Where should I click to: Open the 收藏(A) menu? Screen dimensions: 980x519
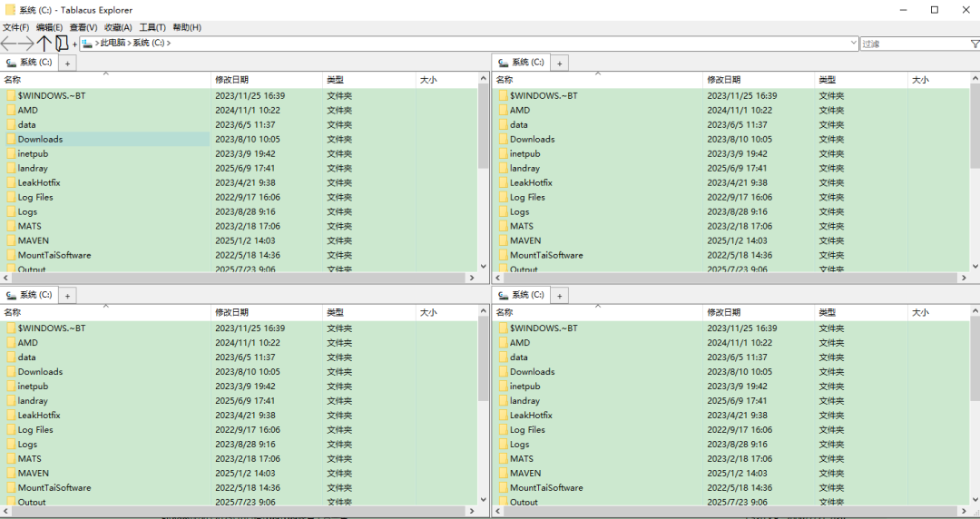coord(118,27)
